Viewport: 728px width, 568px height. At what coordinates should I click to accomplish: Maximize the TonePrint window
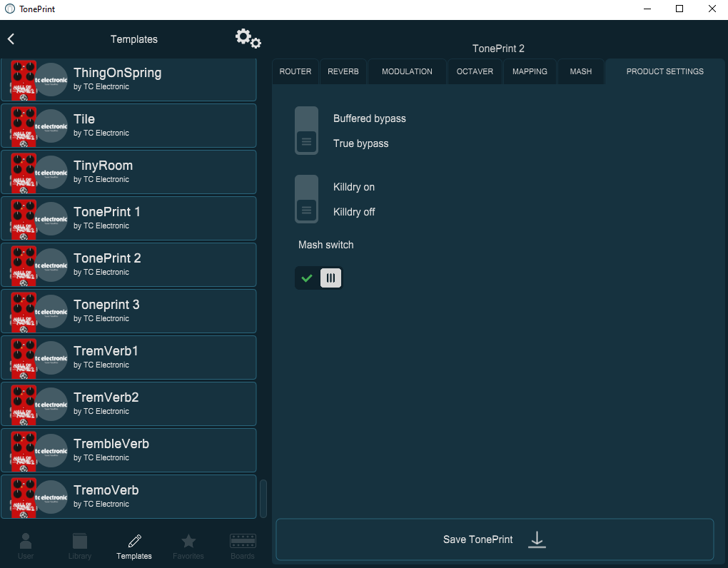[679, 9]
